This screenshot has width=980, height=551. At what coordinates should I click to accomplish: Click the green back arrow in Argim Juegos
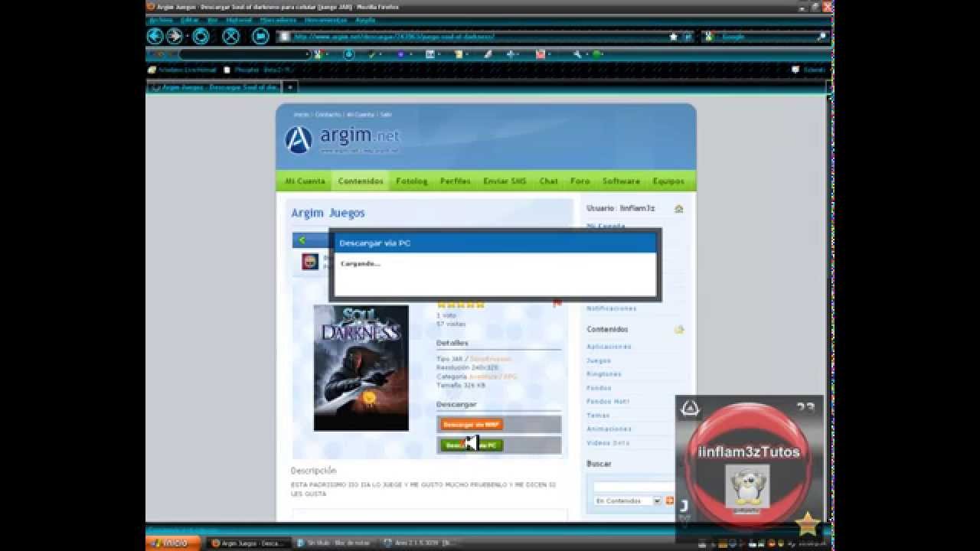302,240
